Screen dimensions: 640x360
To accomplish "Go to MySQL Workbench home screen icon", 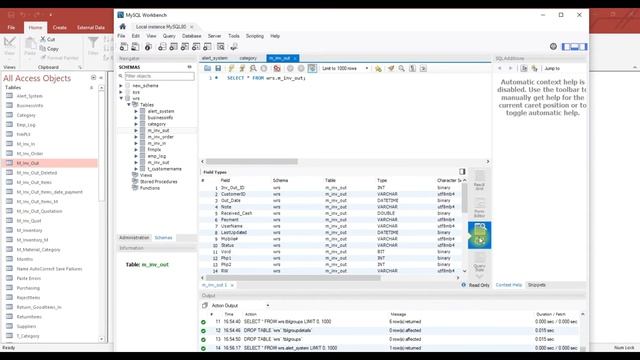I will point(122,27).
